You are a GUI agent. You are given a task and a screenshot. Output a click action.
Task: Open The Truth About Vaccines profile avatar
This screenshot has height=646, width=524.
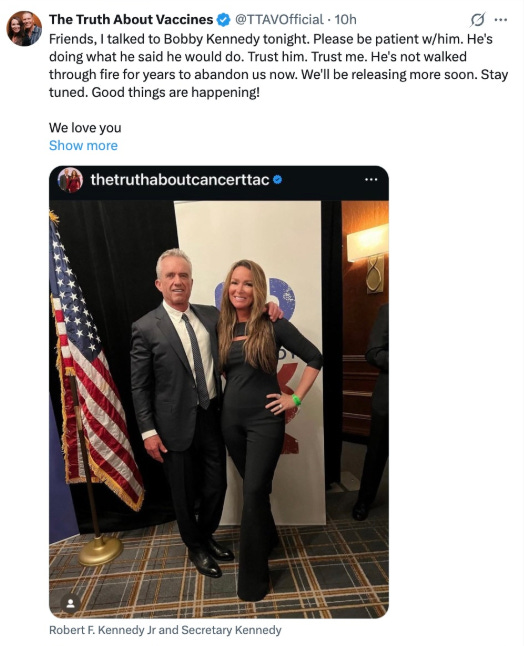[24, 28]
